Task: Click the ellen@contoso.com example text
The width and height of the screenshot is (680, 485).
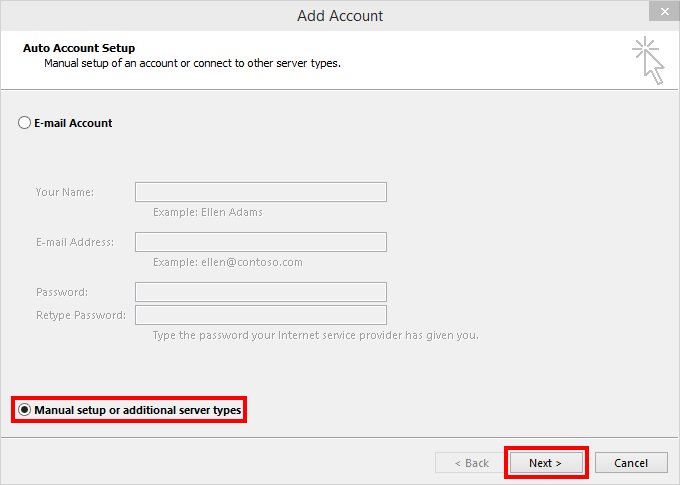Action: (228, 262)
